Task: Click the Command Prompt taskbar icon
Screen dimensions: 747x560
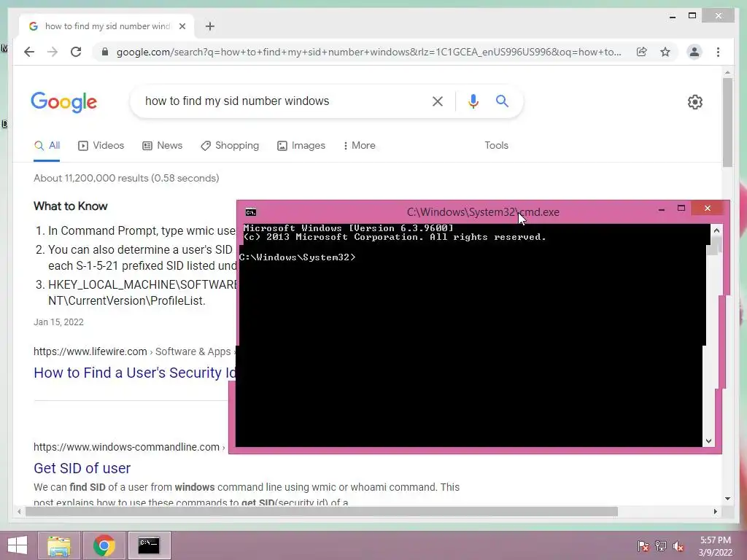Action: pyautogui.click(x=149, y=545)
